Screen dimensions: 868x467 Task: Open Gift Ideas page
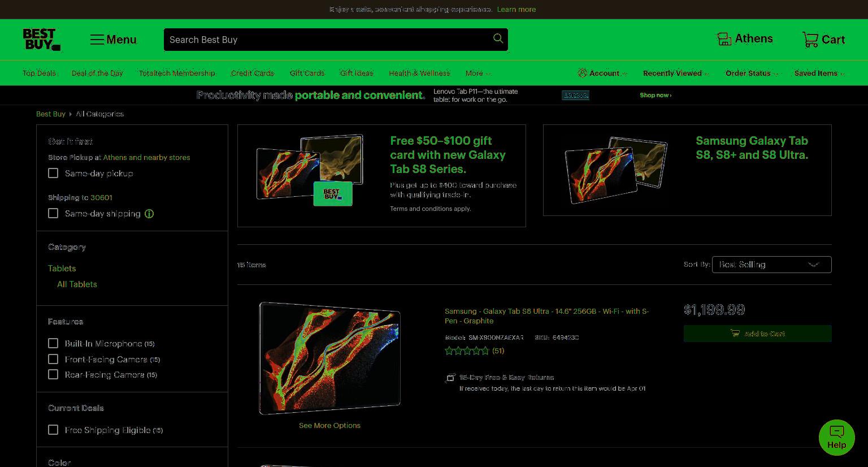tap(357, 73)
